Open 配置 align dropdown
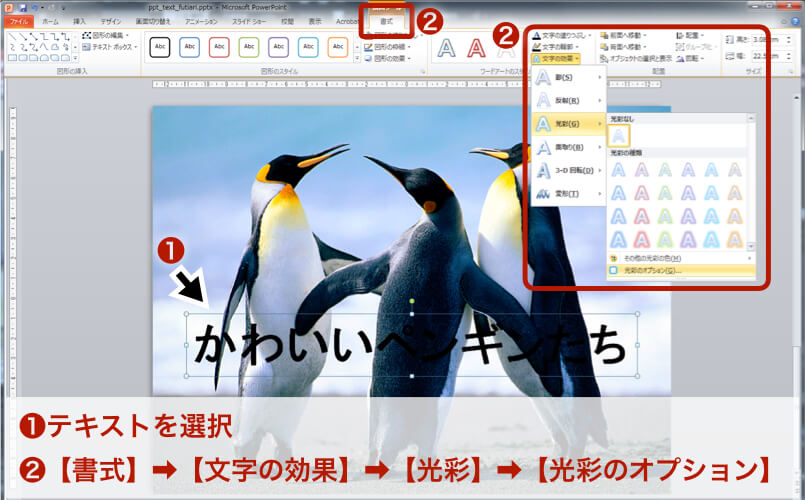The width and height of the screenshot is (805, 500). point(691,35)
